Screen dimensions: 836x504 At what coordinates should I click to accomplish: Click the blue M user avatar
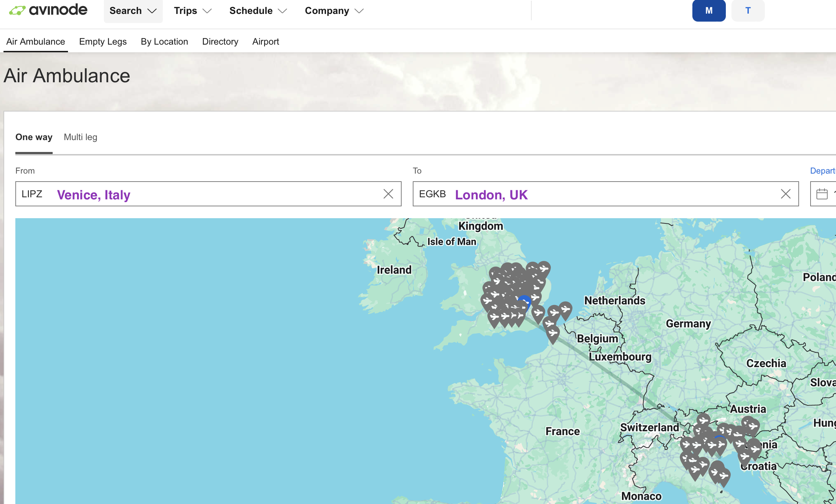pos(709,10)
